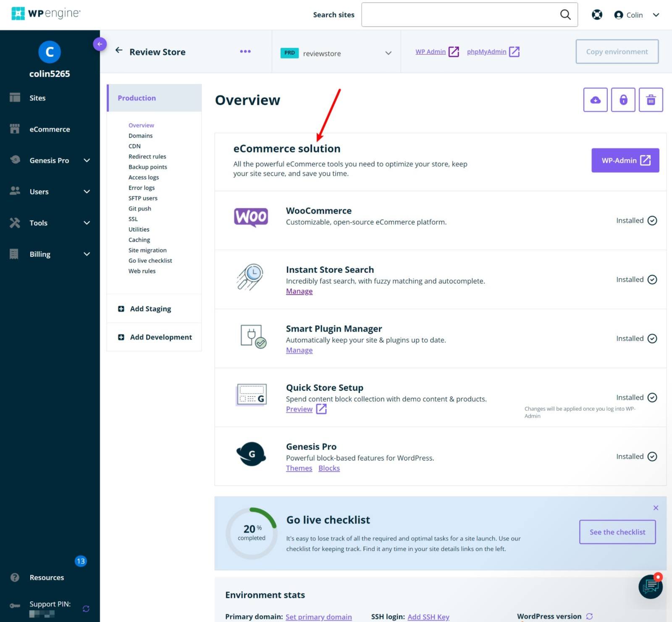Refresh the Support PIN
The image size is (672, 622).
pyautogui.click(x=86, y=609)
